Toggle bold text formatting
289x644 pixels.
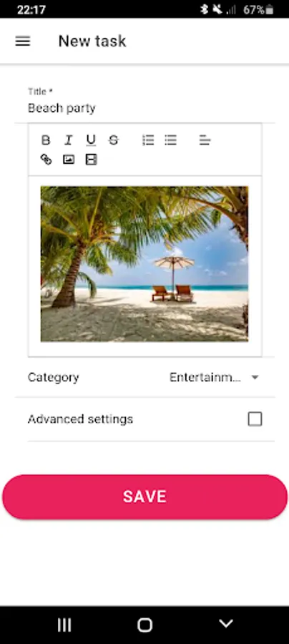[x=46, y=140]
